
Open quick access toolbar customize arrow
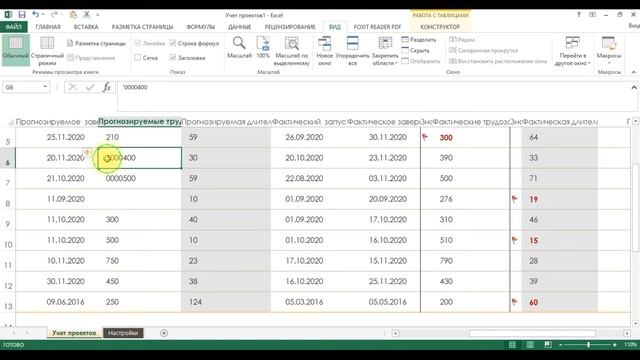pyautogui.click(x=98, y=15)
